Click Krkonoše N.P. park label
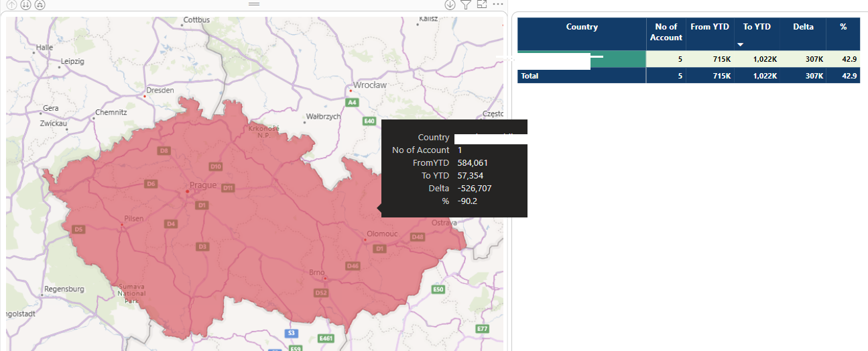 click(263, 131)
